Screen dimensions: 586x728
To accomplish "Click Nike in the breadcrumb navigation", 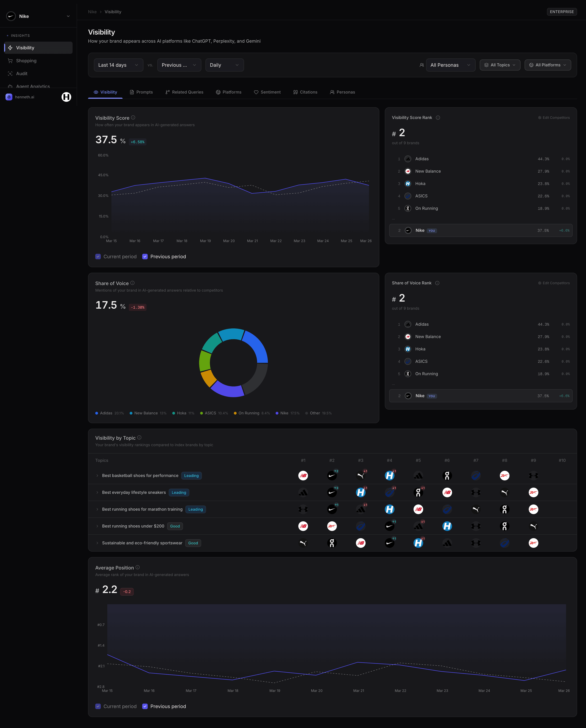I will coord(92,12).
